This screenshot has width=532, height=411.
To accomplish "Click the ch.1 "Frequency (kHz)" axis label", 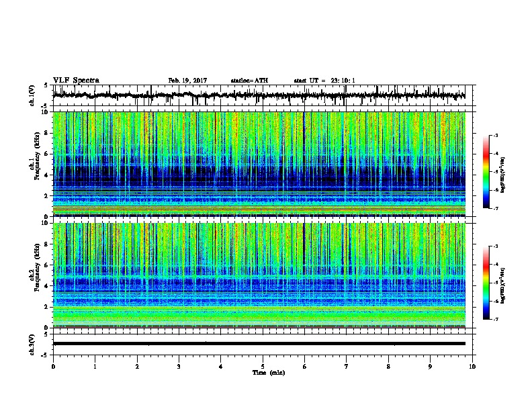I will click(37, 156).
